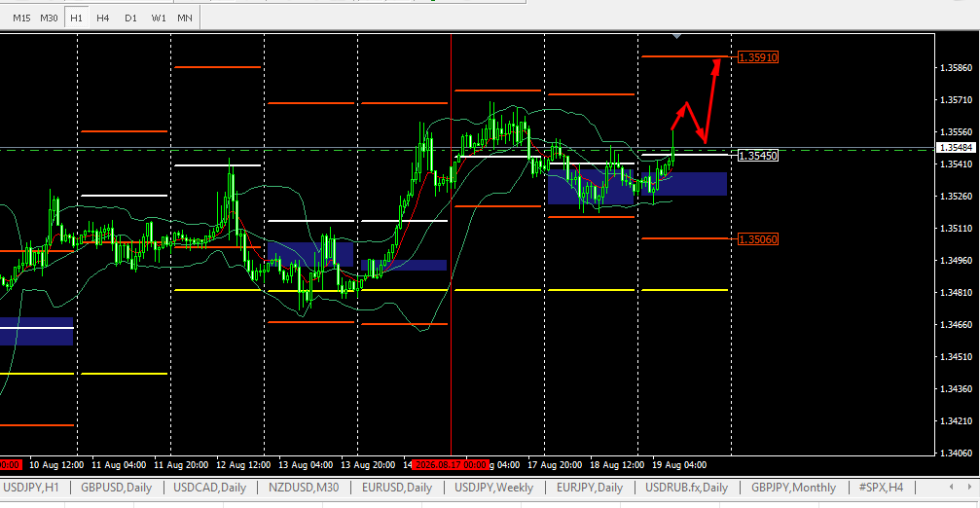The height and width of the screenshot is (508, 980).
Task: Switch chart to M15 timeframe
Action: (x=21, y=18)
